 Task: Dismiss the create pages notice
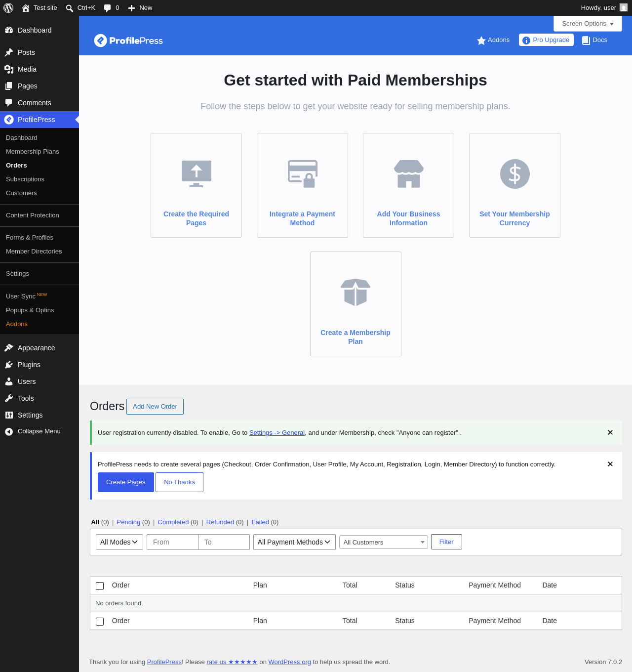pos(610,464)
